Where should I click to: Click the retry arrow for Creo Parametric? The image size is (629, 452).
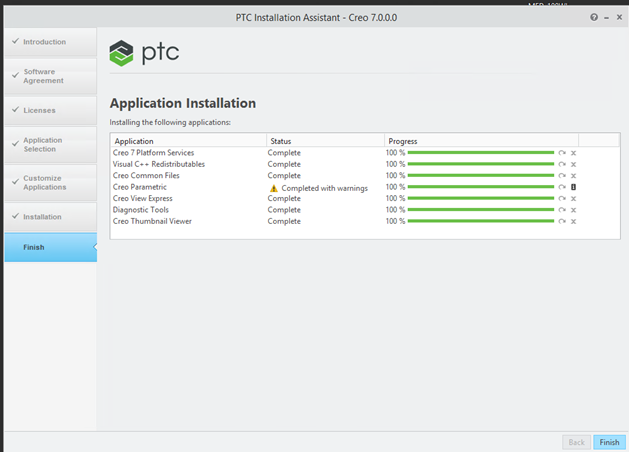[x=562, y=187]
